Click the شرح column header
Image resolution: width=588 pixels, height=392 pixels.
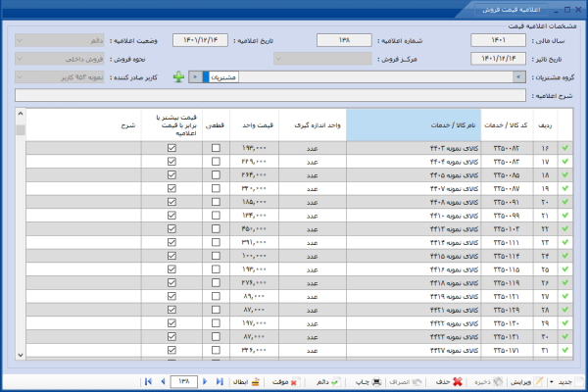tap(83, 124)
